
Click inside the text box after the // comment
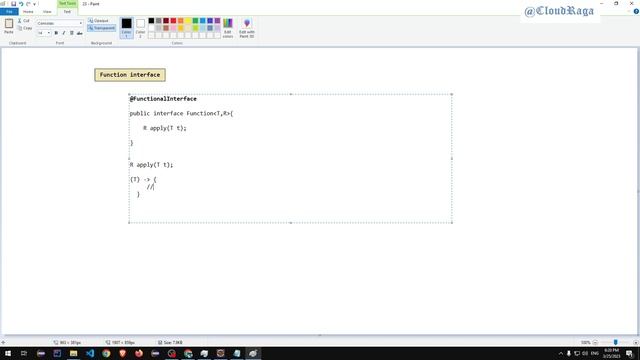click(x=154, y=187)
